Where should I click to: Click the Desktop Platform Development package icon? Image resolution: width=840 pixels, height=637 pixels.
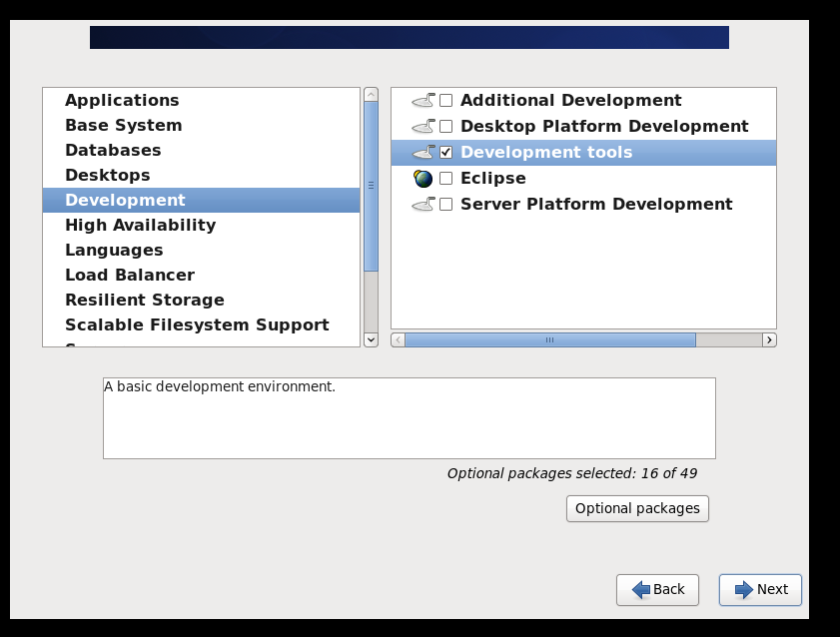423,126
